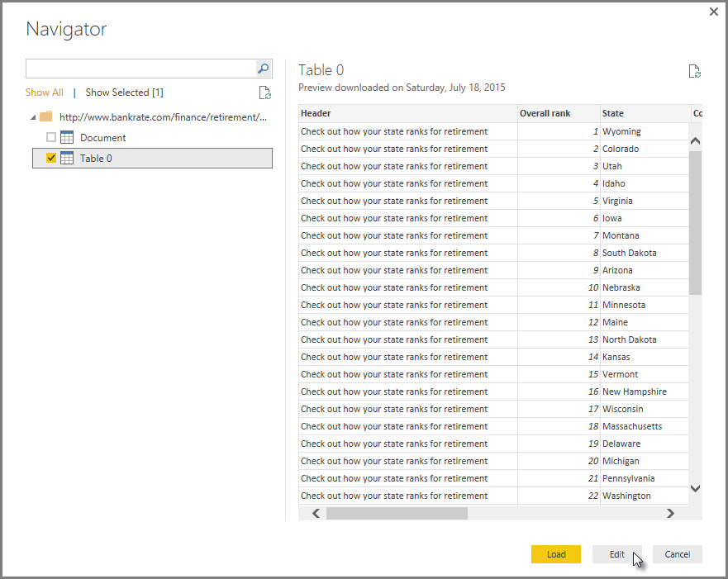Click the Table 0 table icon
728x579 pixels.
tap(67, 159)
